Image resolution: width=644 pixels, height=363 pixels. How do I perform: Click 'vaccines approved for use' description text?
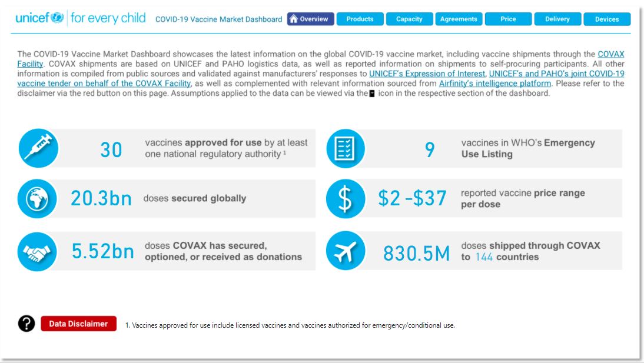226,148
